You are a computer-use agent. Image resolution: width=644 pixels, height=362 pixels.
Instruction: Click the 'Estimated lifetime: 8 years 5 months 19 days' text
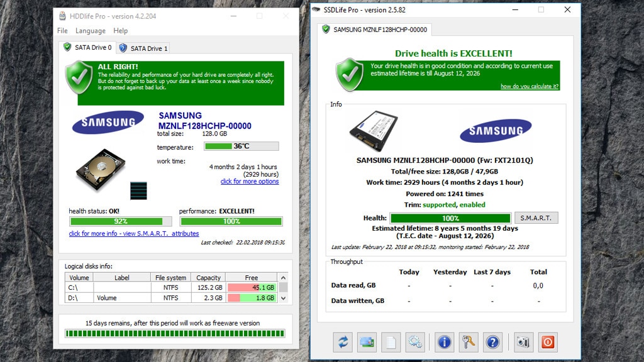point(445,228)
